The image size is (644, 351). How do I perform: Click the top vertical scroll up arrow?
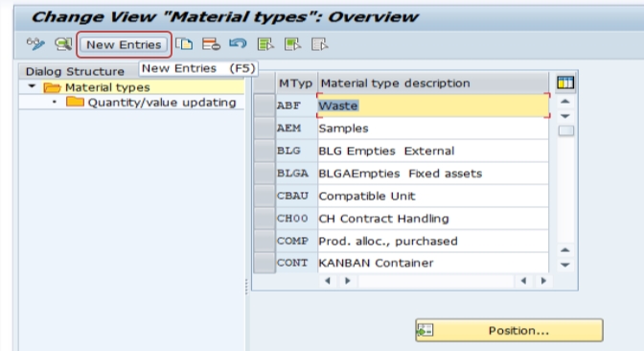tap(565, 101)
